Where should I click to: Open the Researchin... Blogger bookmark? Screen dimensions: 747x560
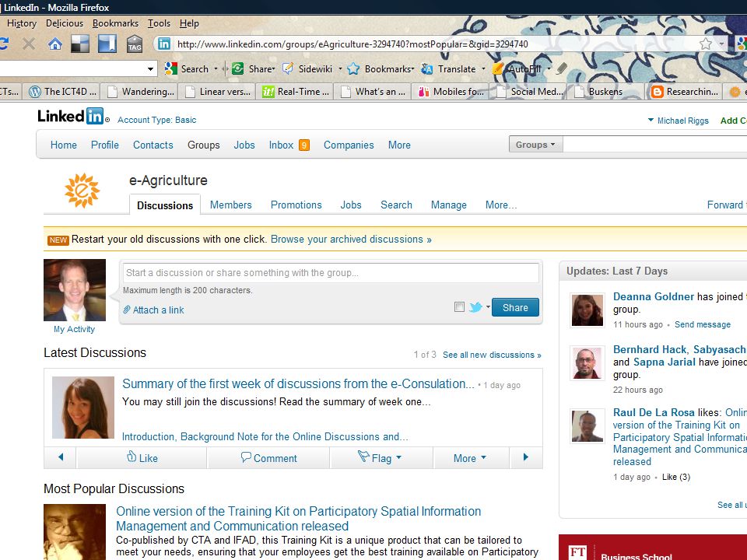coord(685,92)
